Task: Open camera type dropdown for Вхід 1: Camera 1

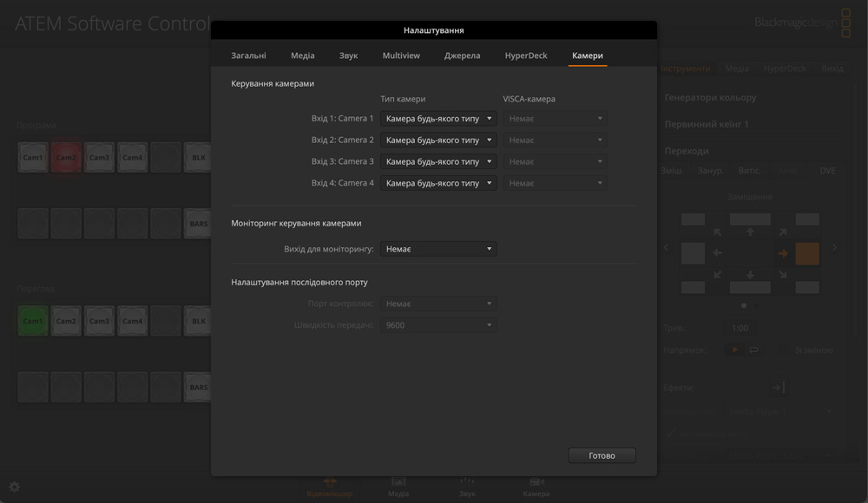Action: pos(438,119)
